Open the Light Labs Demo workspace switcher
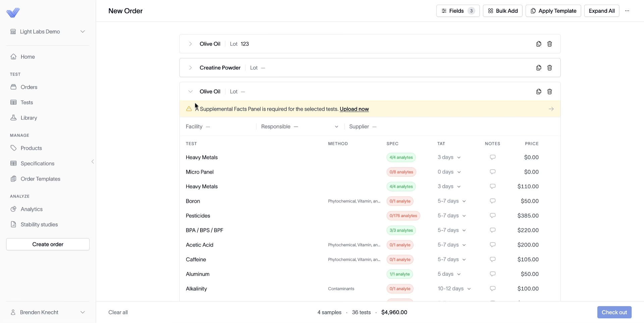Viewport: 644px width, 323px height. pos(48,32)
